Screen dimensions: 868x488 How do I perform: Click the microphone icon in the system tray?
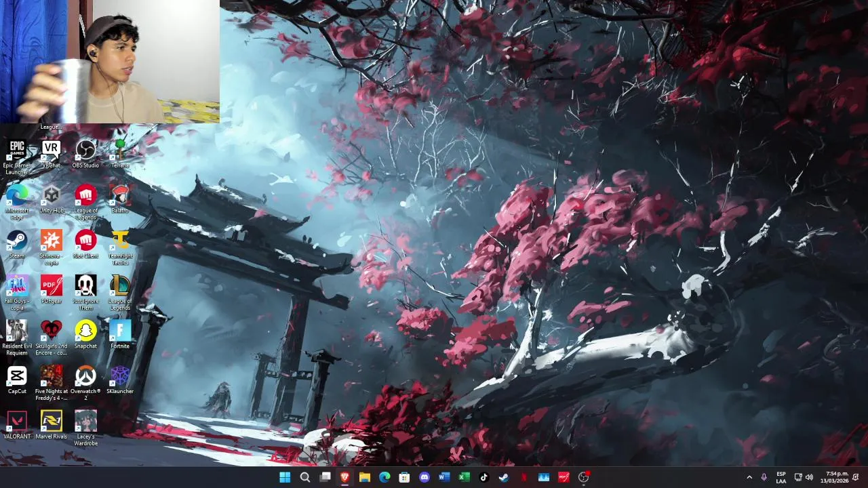click(x=764, y=477)
